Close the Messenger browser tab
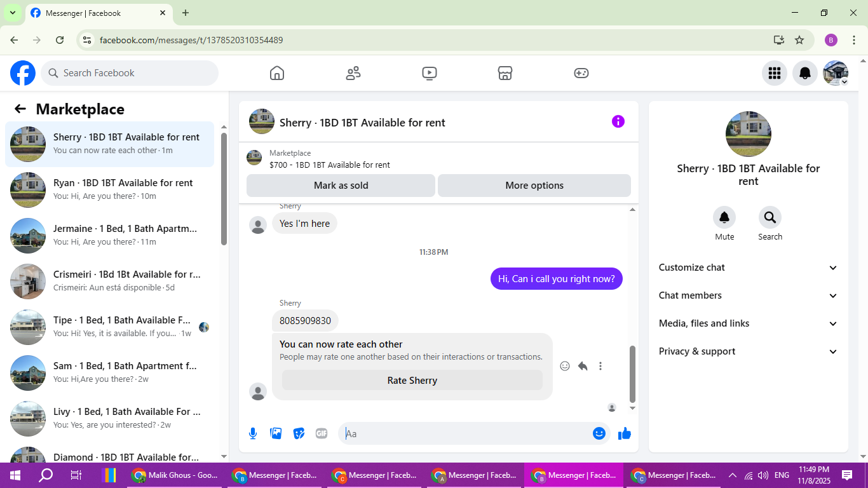The height and width of the screenshot is (488, 868). [163, 13]
